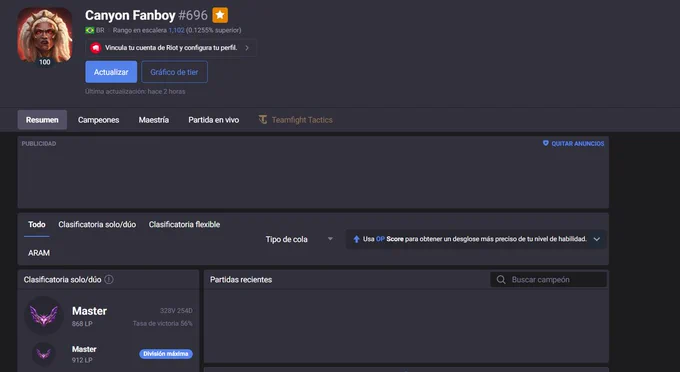The height and width of the screenshot is (372, 680).
Task: Select the Todo queue filter
Action: click(x=37, y=225)
